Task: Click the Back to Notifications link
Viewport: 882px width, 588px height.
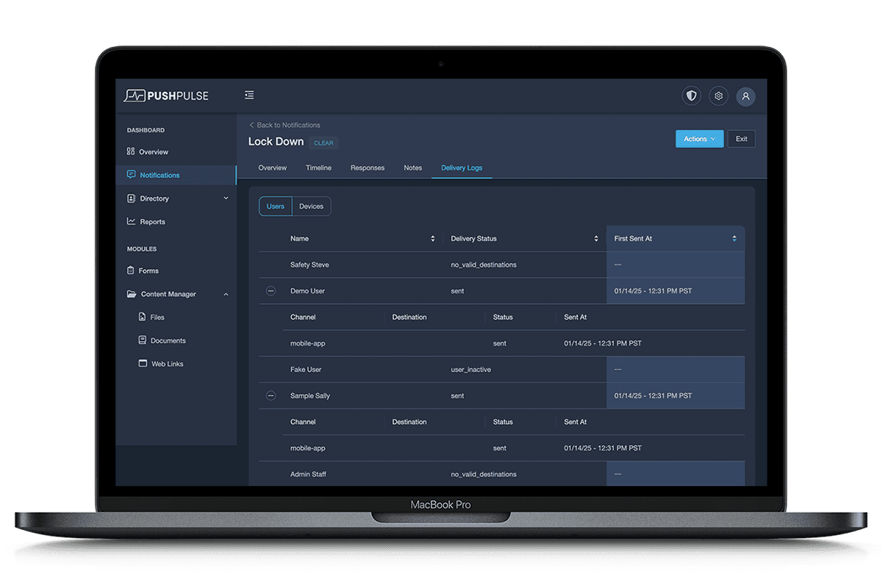Action: [285, 125]
